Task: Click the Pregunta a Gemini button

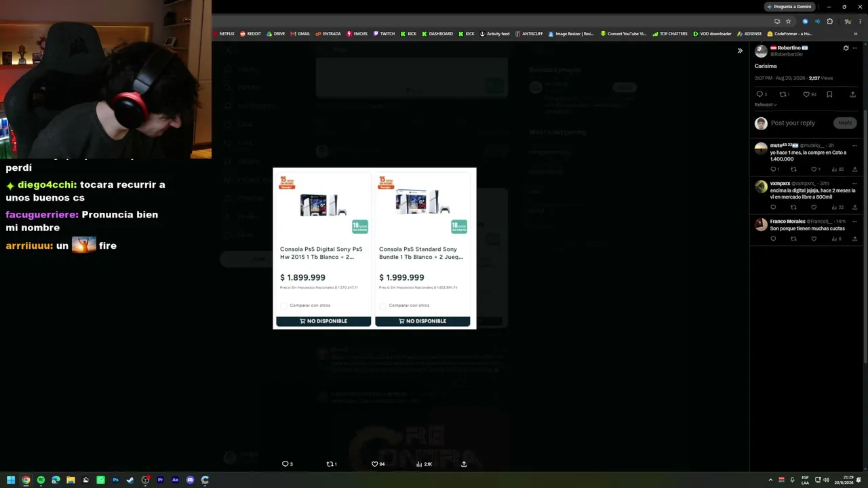Action: 789,7
